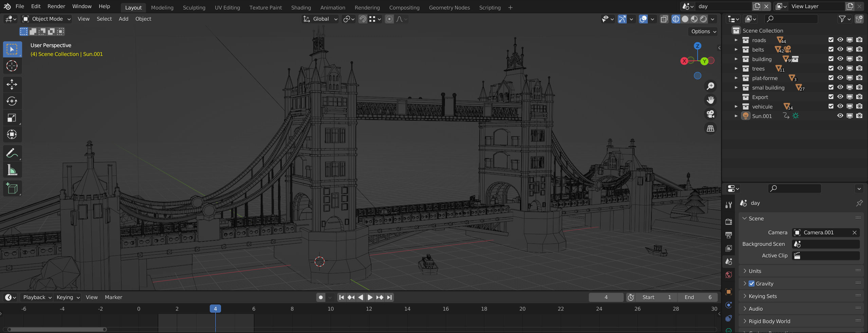The height and width of the screenshot is (333, 868).
Task: Select the Add Cube tool
Action: 12,189
